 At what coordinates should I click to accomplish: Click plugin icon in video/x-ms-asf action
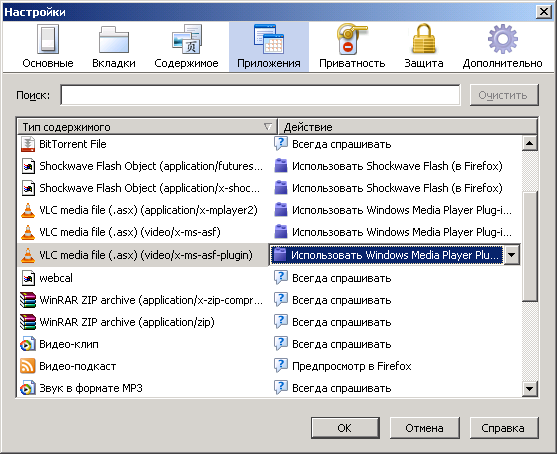pos(281,232)
